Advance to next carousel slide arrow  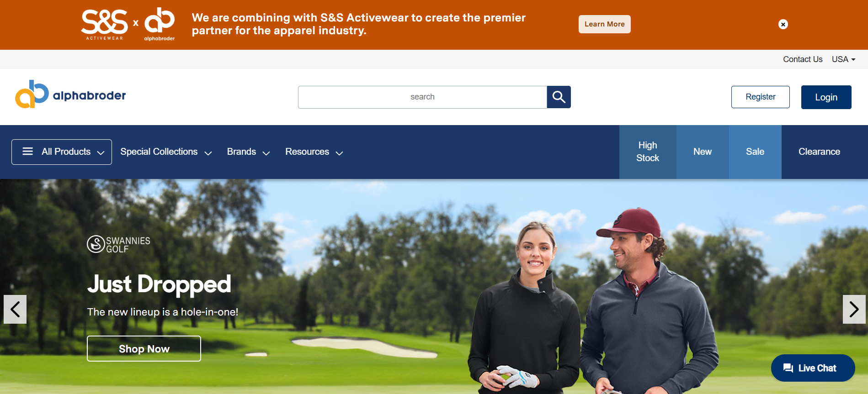[x=854, y=309]
